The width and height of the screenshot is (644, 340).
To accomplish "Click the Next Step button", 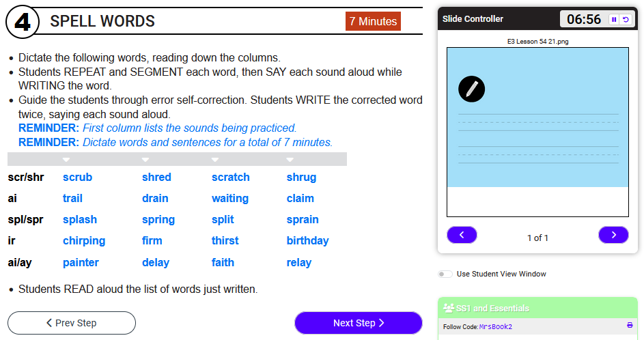I will [359, 323].
